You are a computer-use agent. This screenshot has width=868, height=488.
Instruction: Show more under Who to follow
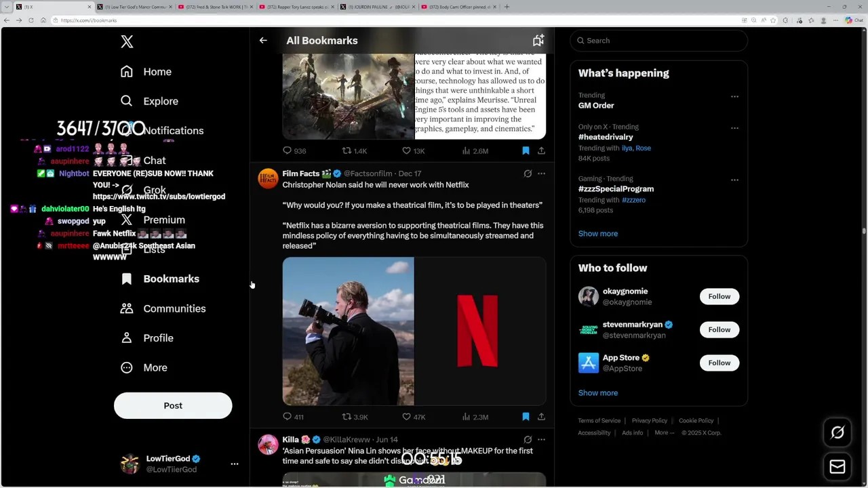[598, 393]
